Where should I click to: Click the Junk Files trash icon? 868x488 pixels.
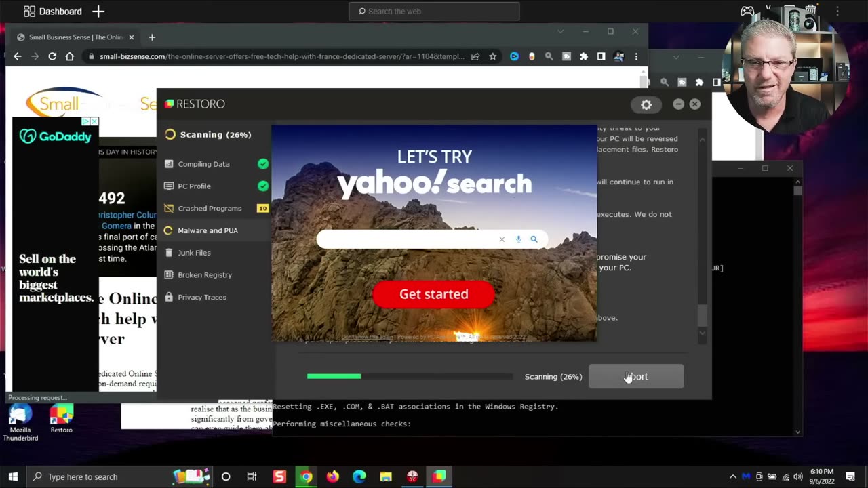point(169,253)
